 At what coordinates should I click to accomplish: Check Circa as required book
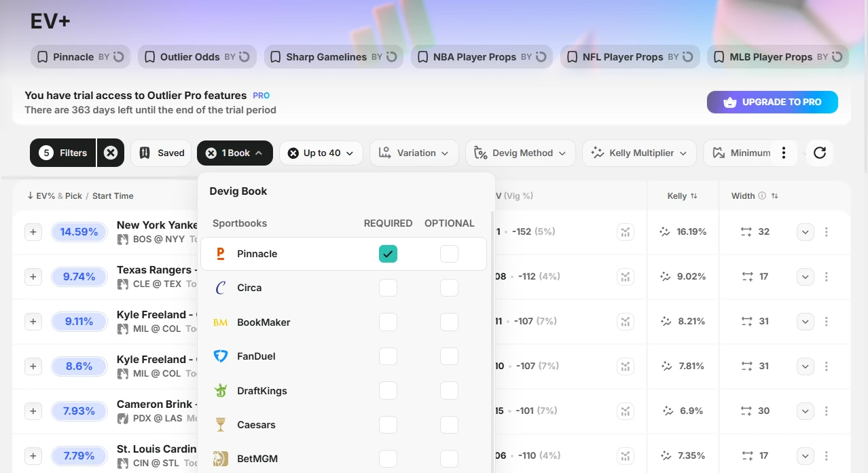(x=388, y=288)
